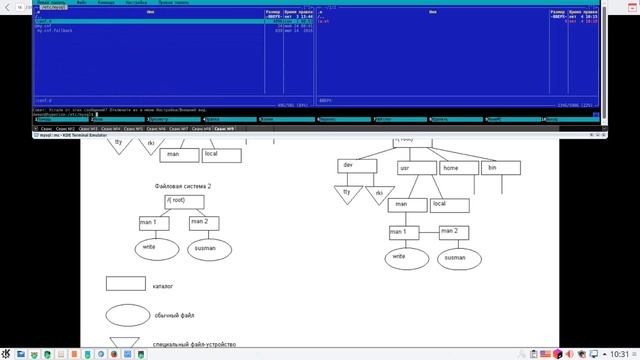
Task: Sort left panel by Размер column header
Action: click(x=273, y=12)
